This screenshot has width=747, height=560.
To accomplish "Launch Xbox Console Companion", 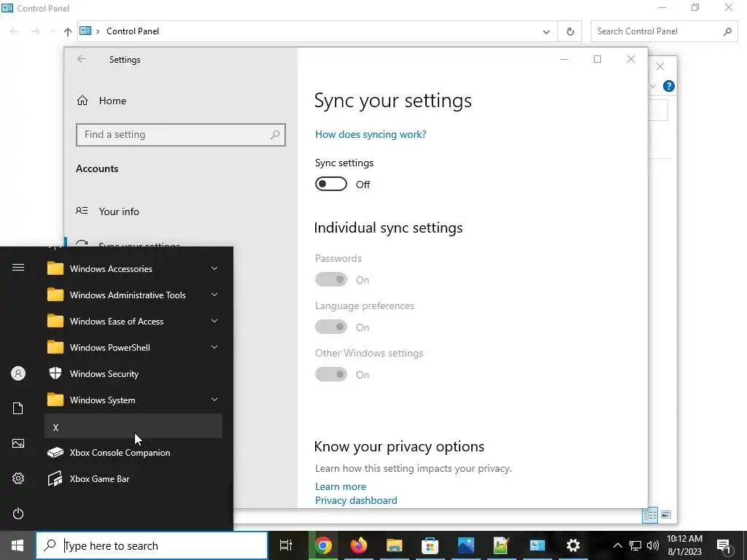I will pos(133,452).
